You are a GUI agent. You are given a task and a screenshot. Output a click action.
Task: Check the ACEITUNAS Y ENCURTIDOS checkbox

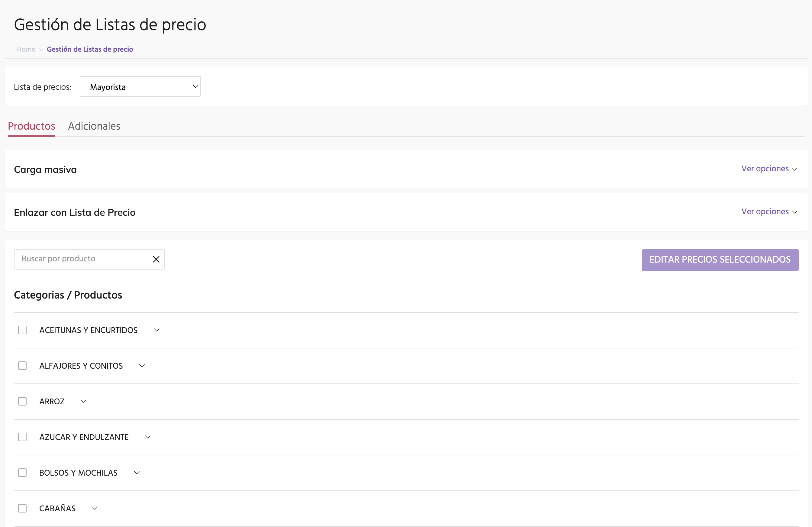23,330
